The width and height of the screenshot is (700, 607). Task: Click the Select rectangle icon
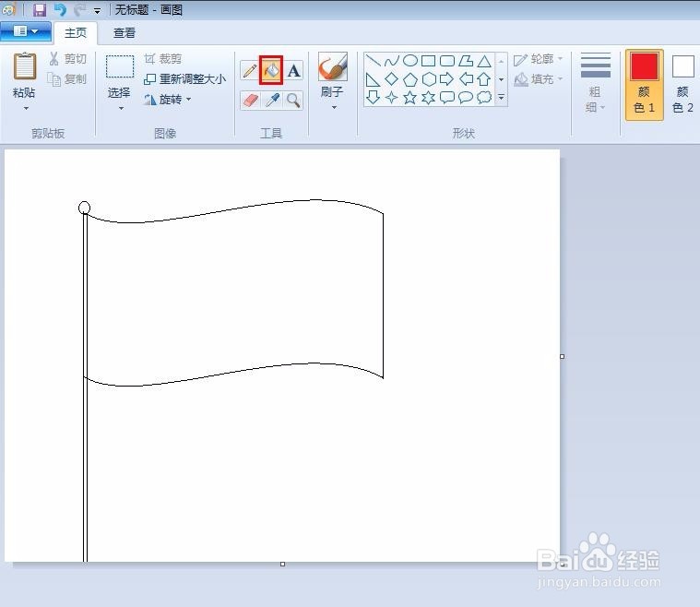119,66
